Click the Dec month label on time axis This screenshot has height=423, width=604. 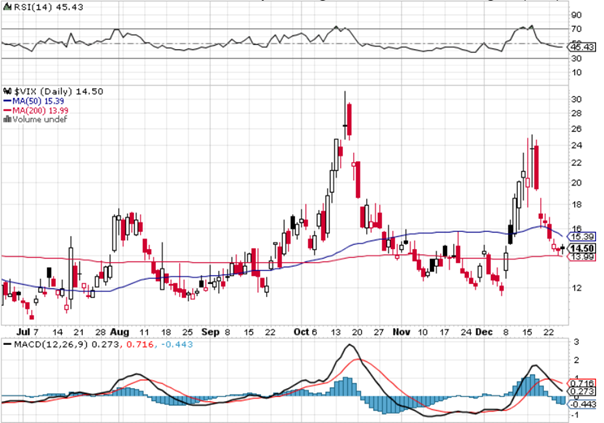pyautogui.click(x=484, y=329)
